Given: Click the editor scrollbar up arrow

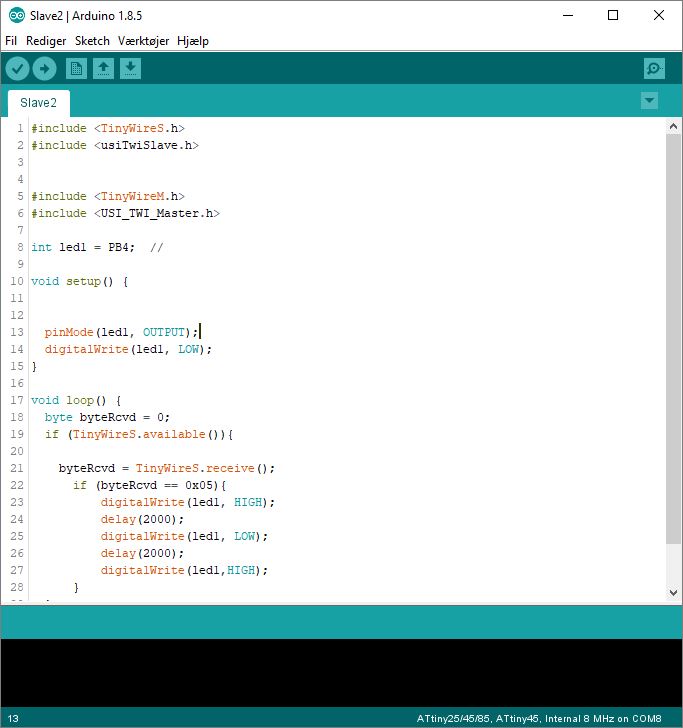Looking at the screenshot, I should point(673,126).
